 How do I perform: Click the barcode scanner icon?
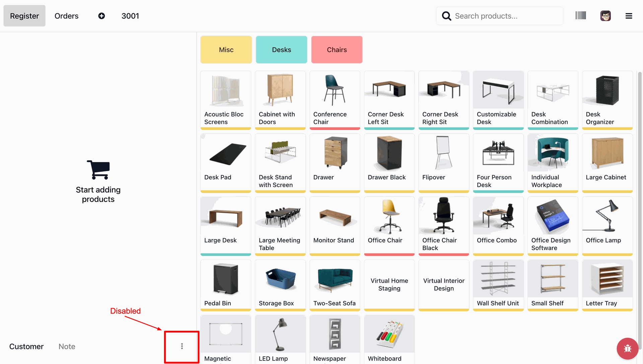click(x=580, y=16)
